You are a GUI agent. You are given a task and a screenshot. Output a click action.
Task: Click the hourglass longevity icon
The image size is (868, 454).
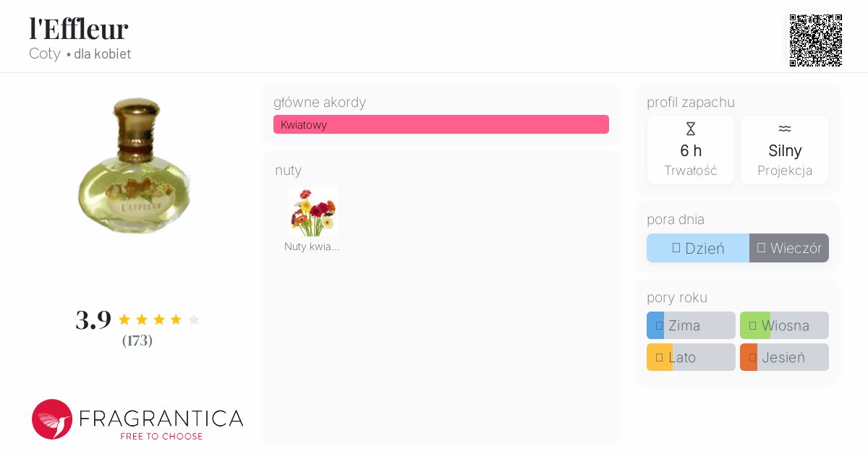690,129
